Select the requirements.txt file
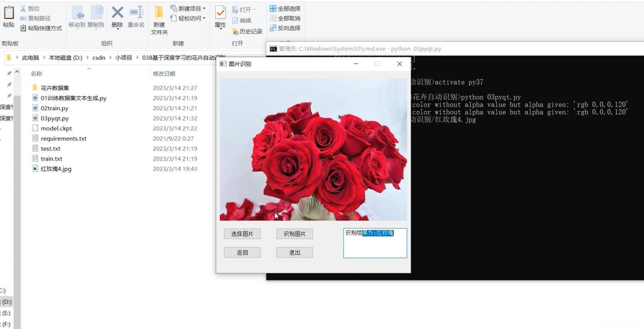 pyautogui.click(x=59, y=139)
